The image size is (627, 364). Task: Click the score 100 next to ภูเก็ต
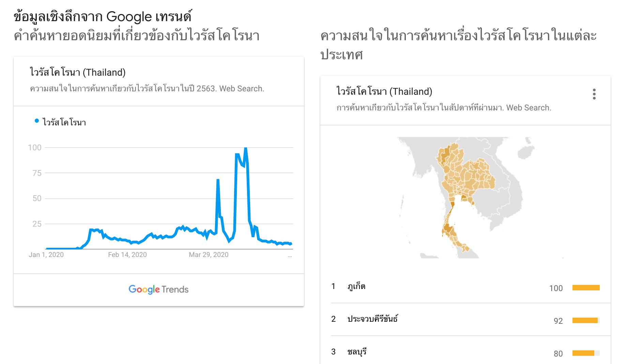(556, 288)
